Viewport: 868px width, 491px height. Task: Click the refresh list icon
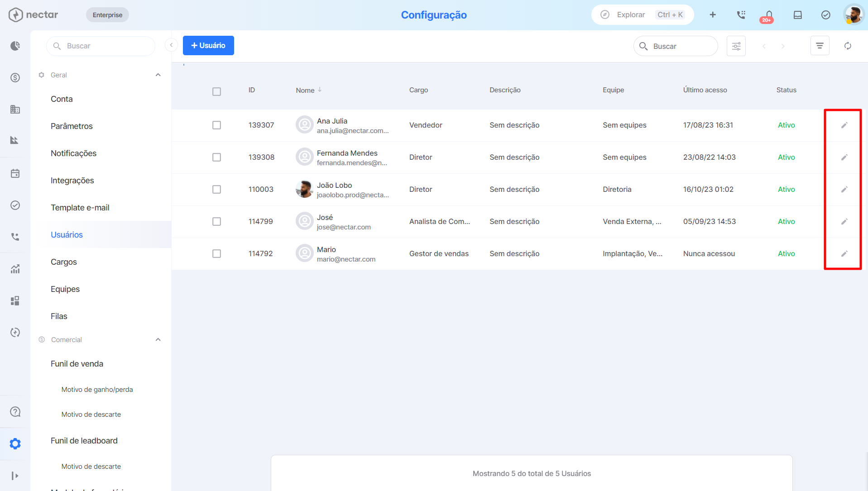[848, 46]
